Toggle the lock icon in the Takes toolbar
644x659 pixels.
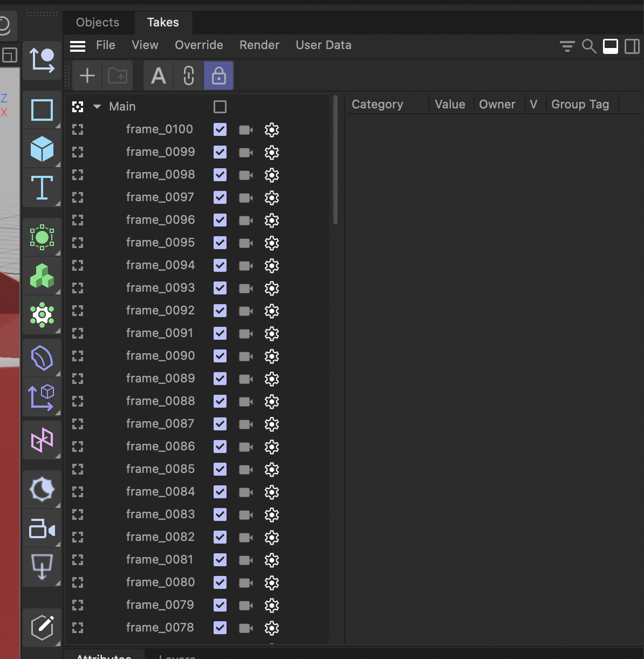pyautogui.click(x=218, y=75)
